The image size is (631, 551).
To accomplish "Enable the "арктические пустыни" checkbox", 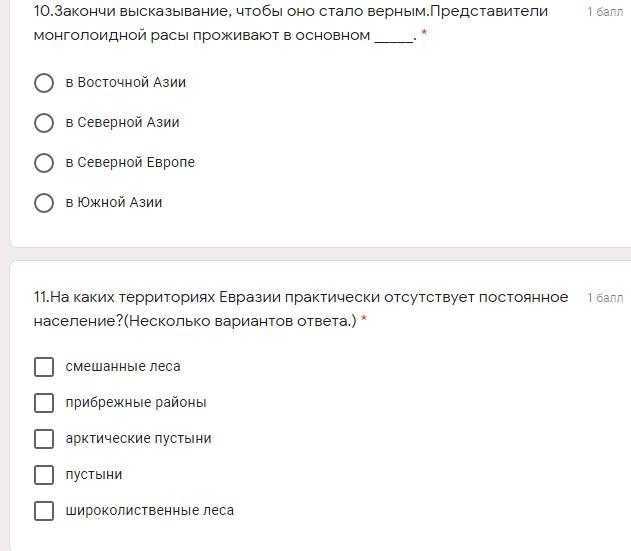I will (44, 439).
